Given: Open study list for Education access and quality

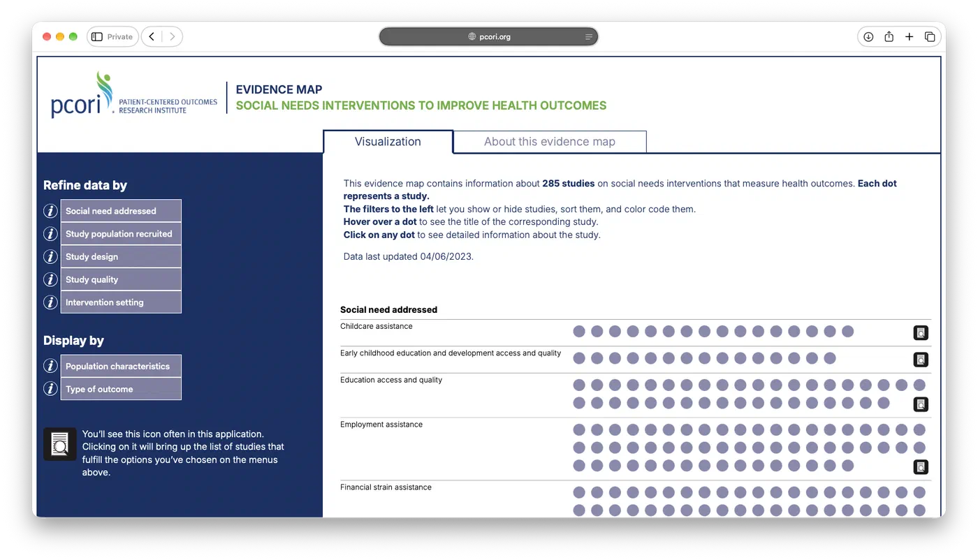Looking at the screenshot, I should tap(921, 404).
